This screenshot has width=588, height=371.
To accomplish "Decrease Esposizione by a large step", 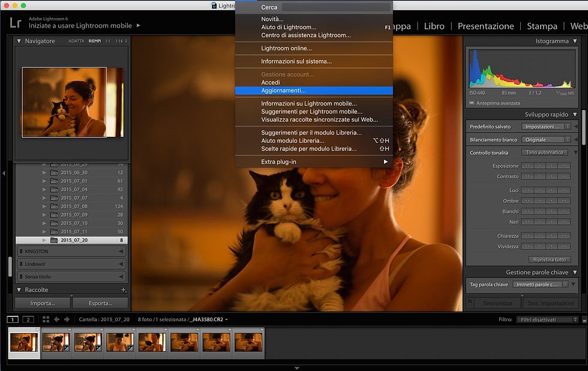I will tap(527, 166).
